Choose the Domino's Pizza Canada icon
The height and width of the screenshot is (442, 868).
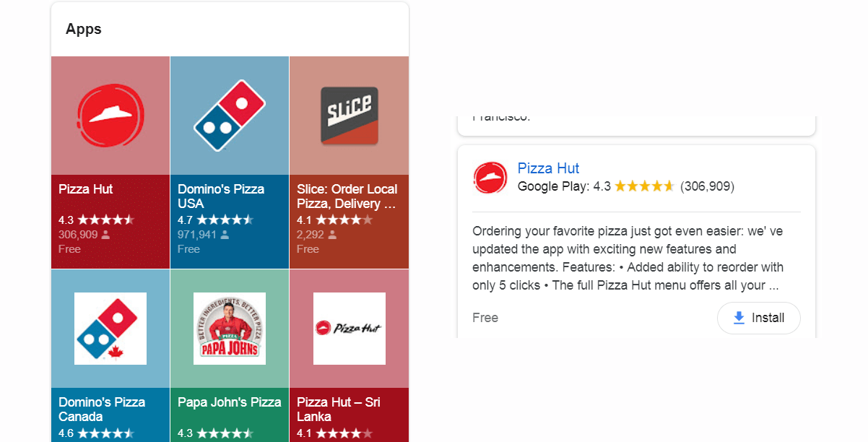click(110, 329)
